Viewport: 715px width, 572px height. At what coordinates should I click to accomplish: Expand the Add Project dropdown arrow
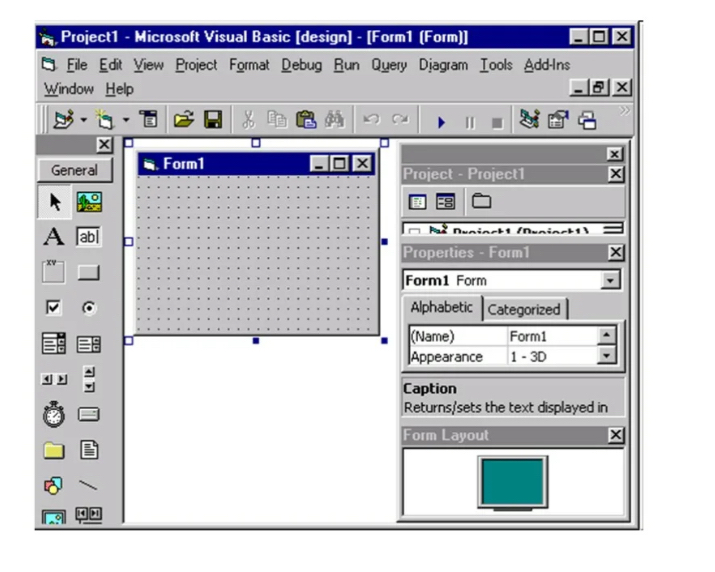pos(83,120)
